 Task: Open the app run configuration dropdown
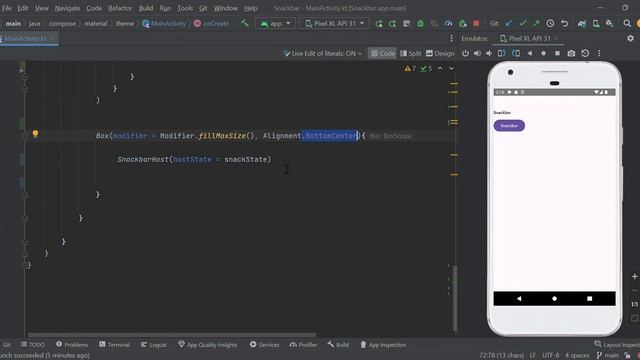point(276,24)
